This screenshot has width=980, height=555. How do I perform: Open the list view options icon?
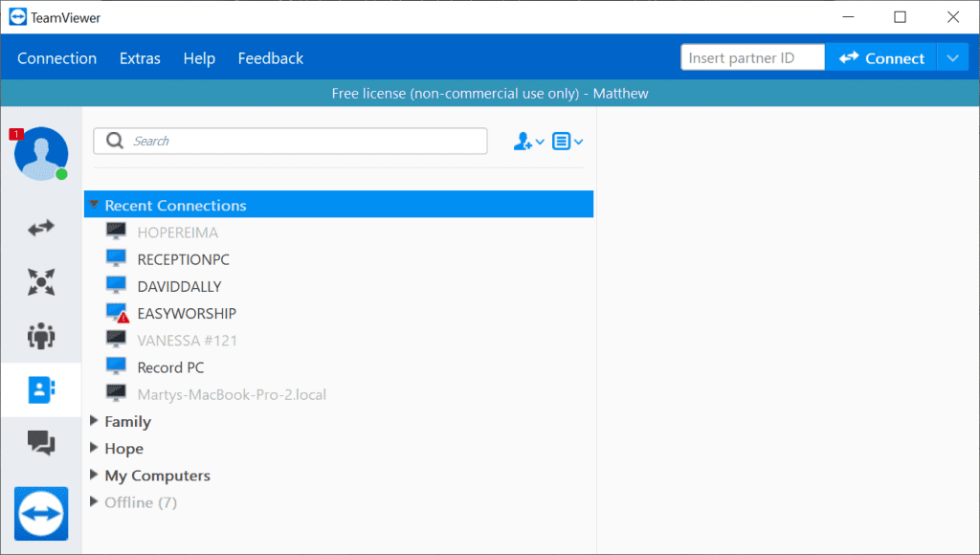561,142
